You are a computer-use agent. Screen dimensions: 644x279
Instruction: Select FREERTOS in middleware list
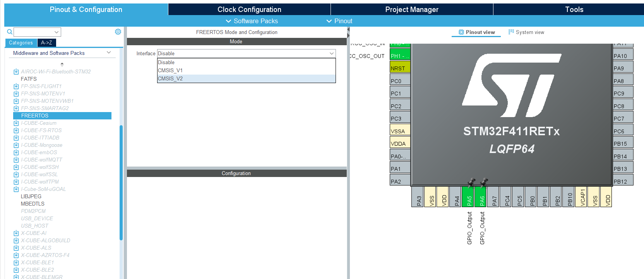click(62, 116)
